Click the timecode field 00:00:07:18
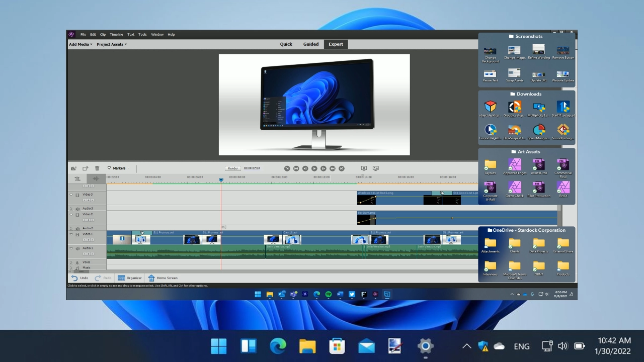 pos(252,168)
